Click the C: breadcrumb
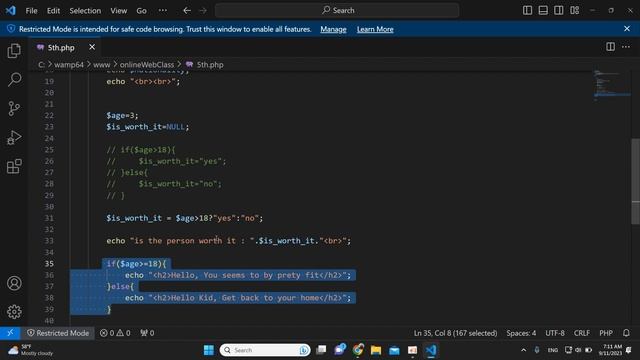 (41, 64)
